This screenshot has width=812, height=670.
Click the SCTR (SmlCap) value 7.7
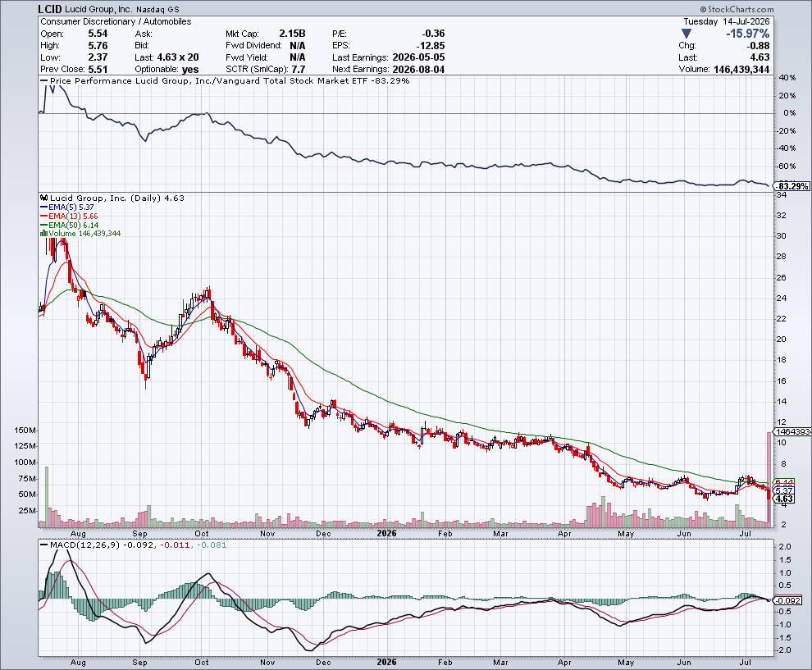click(x=299, y=69)
